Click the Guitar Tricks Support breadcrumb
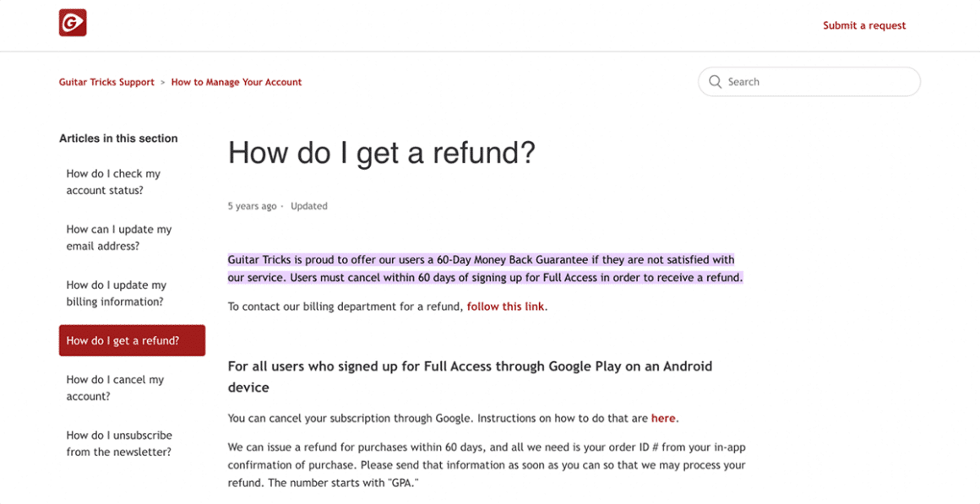The height and width of the screenshot is (504, 980). click(106, 82)
